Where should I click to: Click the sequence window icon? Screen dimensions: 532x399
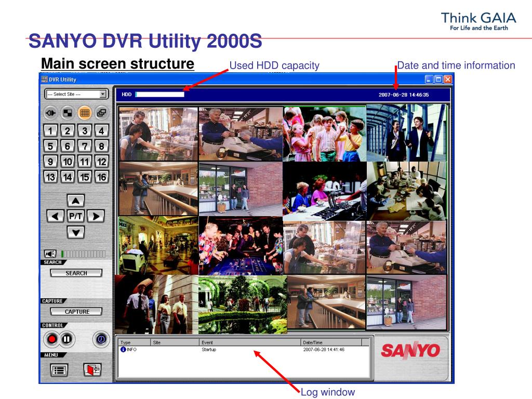[x=101, y=113]
